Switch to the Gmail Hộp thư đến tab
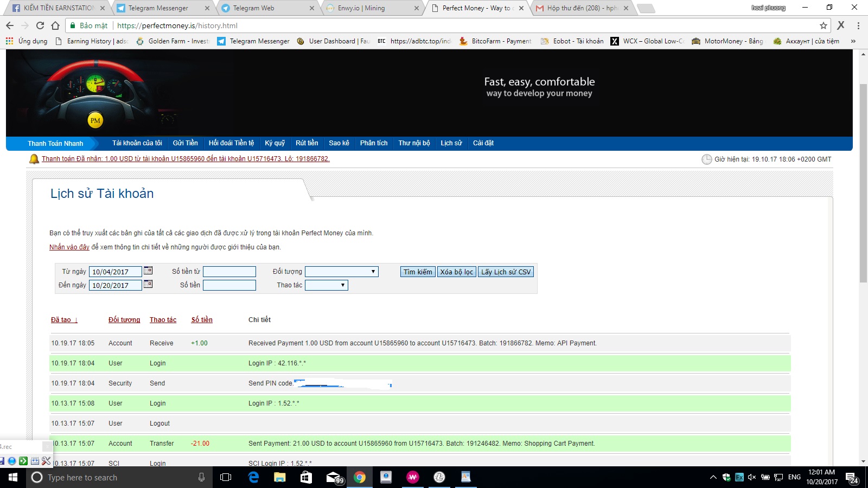Viewport: 868px width, 488px height. (x=582, y=8)
